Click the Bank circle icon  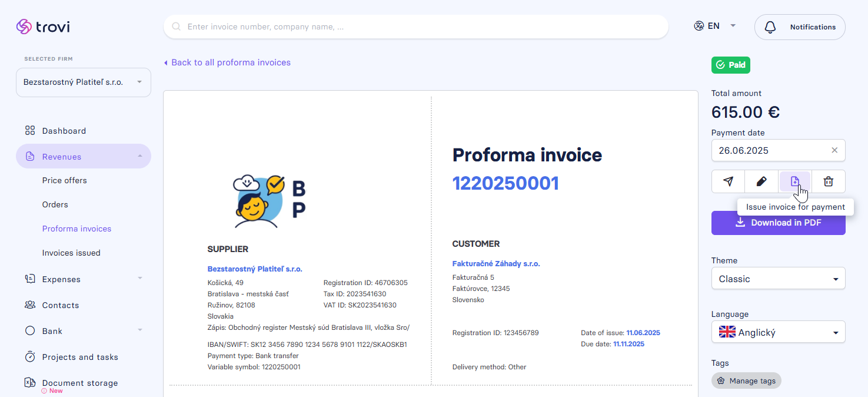[x=30, y=331]
